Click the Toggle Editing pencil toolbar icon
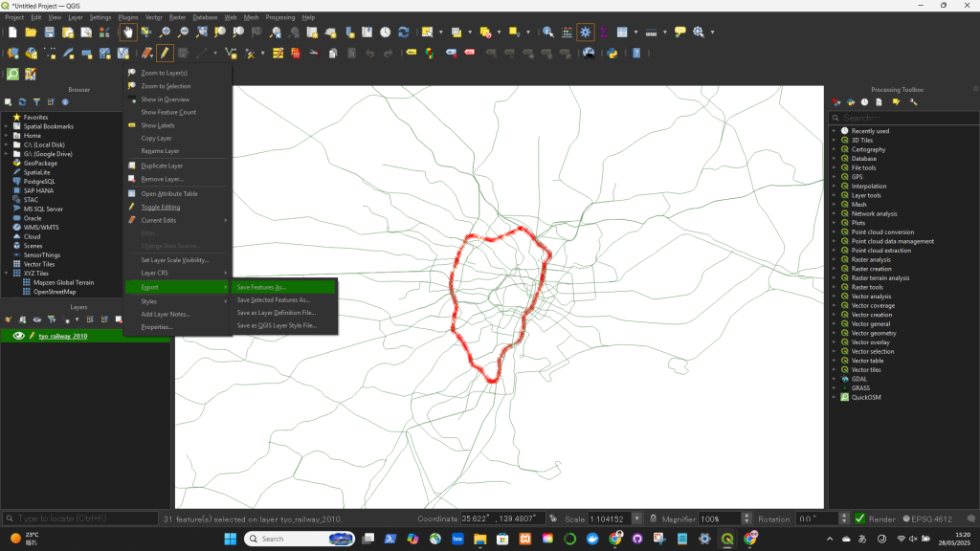The height and width of the screenshot is (551, 980). 165,53
